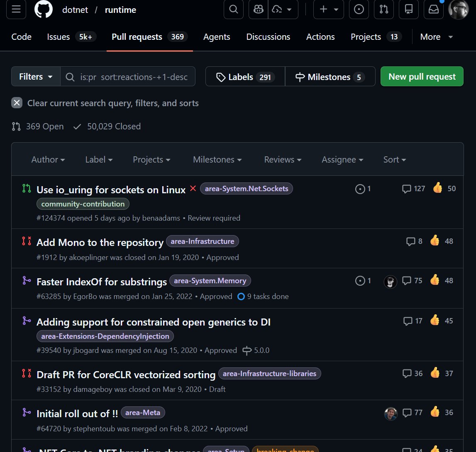This screenshot has height=452, width=476.
Task: Open Copilot chat icon in header
Action: point(259,10)
